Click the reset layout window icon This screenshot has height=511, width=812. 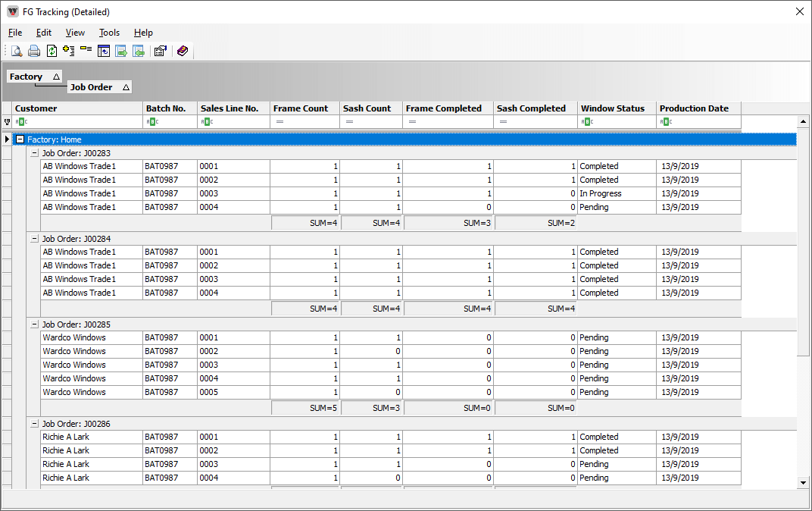coord(104,52)
